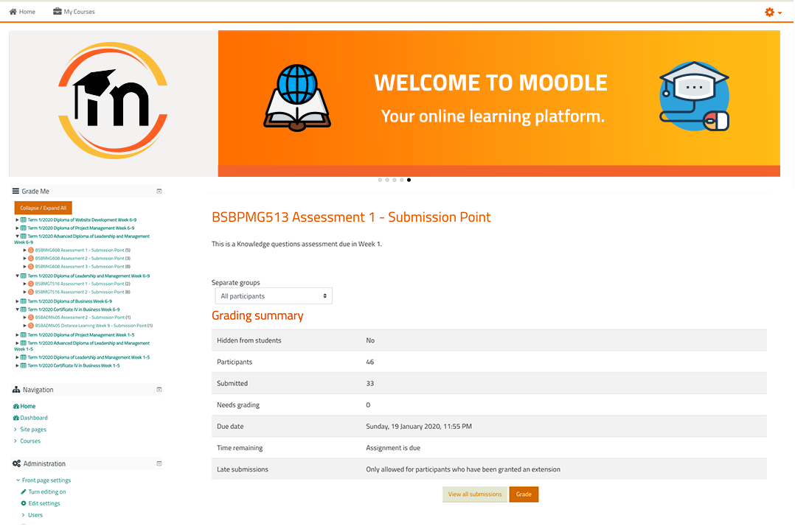
Task: Expand arrow for BSBMKG608 Assessment 1
Action: pyautogui.click(x=24, y=251)
